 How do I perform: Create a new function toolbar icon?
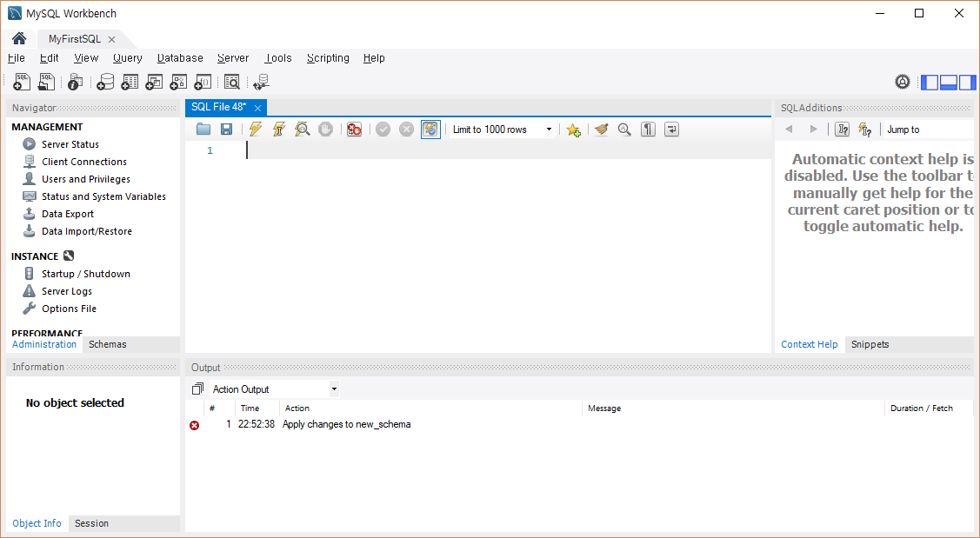tap(203, 81)
